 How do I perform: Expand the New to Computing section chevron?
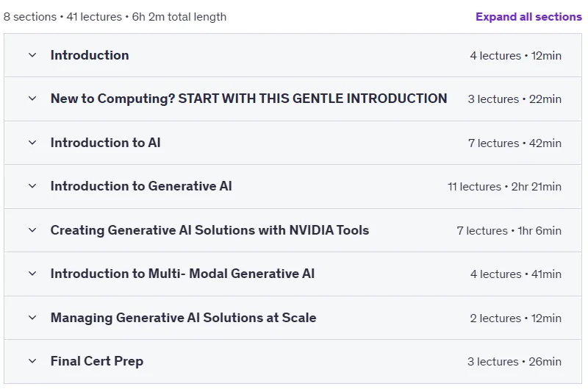(32, 99)
